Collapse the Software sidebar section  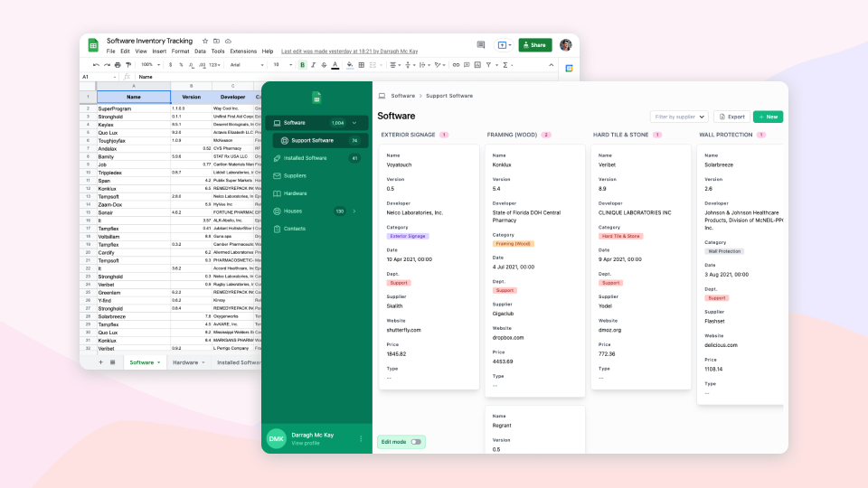point(354,123)
